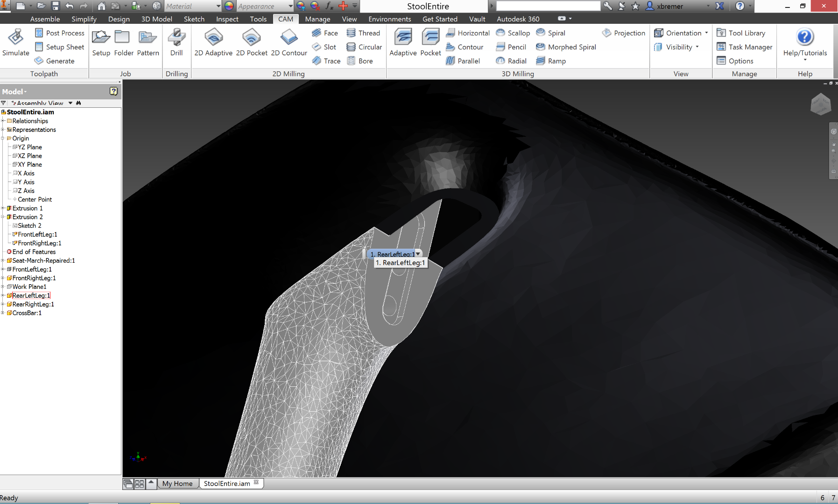Select the XY Plane under Origin
Image resolution: width=838 pixels, height=504 pixels.
pyautogui.click(x=29, y=164)
